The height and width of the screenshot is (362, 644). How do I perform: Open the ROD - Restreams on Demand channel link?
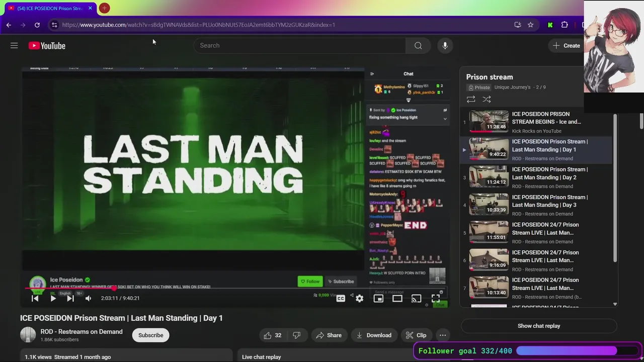tap(82, 332)
